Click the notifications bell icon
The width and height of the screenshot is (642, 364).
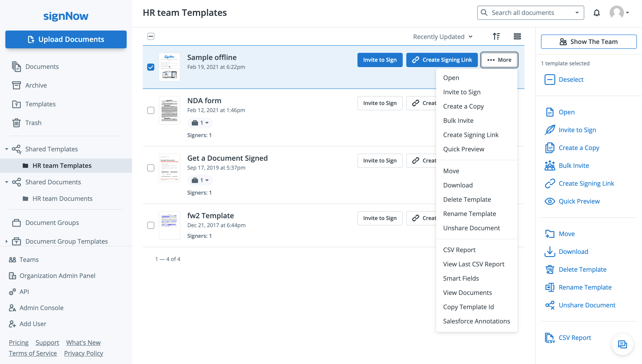pos(597,13)
